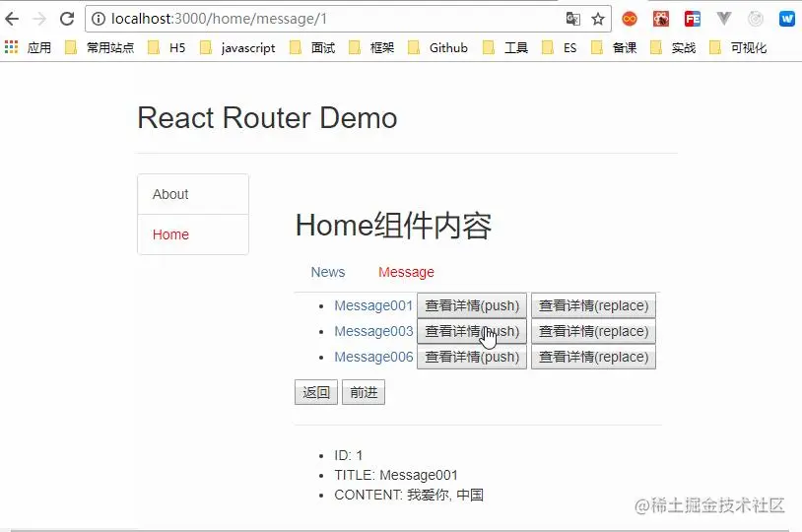802x532 pixels.
Task: Select Home in the side navigation
Action: [x=193, y=234]
